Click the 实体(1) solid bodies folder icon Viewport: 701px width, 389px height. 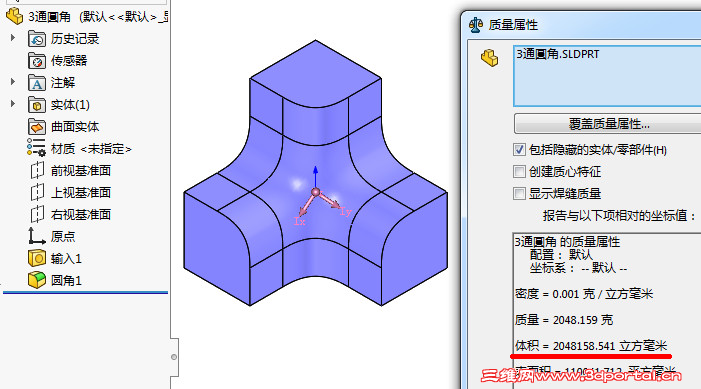37,105
